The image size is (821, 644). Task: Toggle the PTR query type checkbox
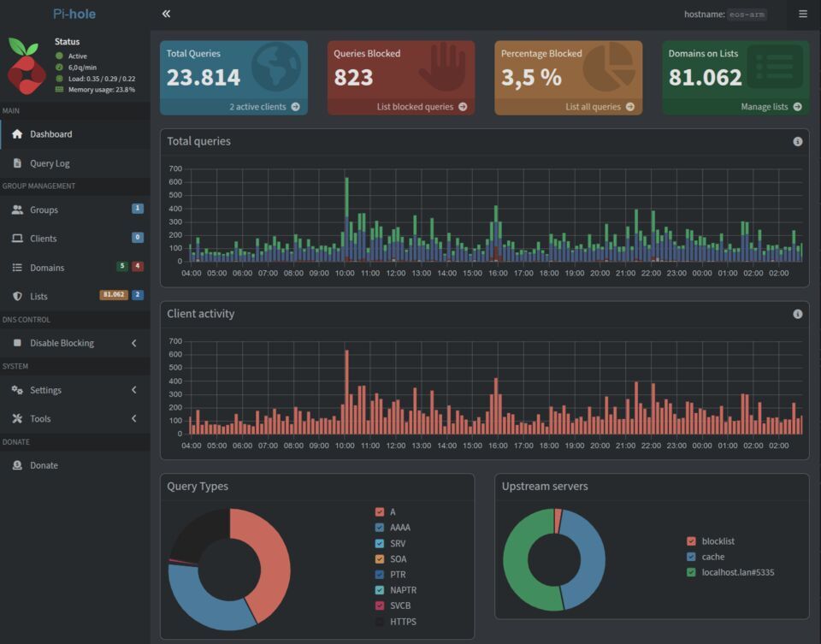click(380, 575)
